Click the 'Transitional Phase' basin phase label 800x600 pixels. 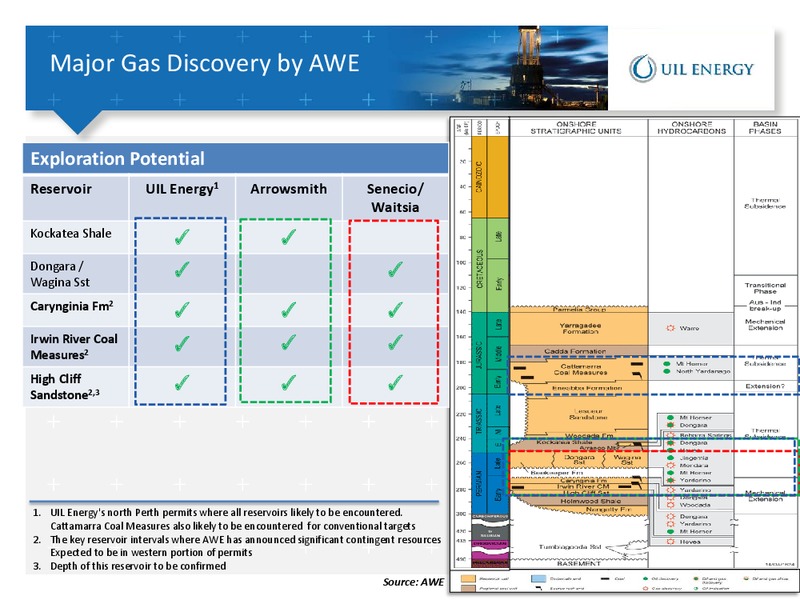(765, 288)
